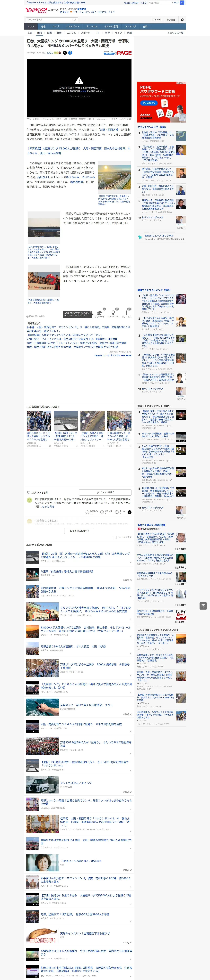Open settings via the gear icon

(182, 20)
